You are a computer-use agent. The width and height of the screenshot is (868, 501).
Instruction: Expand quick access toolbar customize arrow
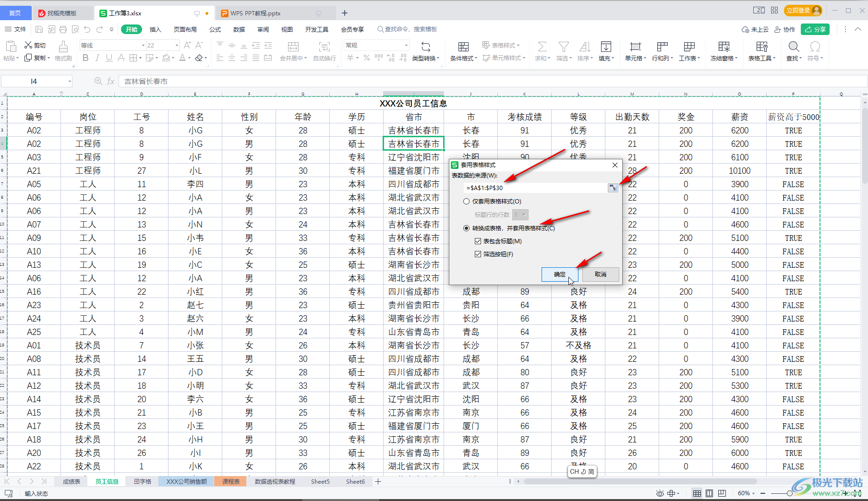click(x=111, y=29)
